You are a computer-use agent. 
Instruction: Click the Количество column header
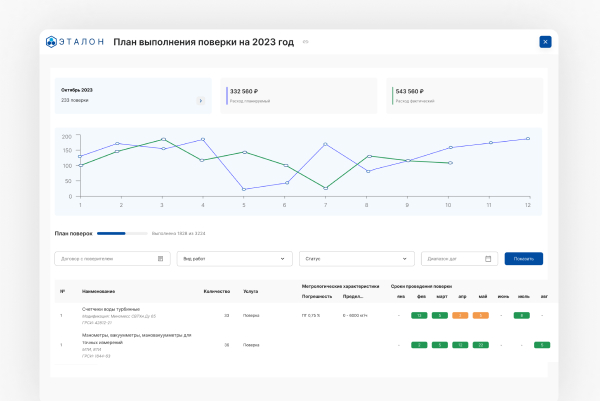[217, 292]
